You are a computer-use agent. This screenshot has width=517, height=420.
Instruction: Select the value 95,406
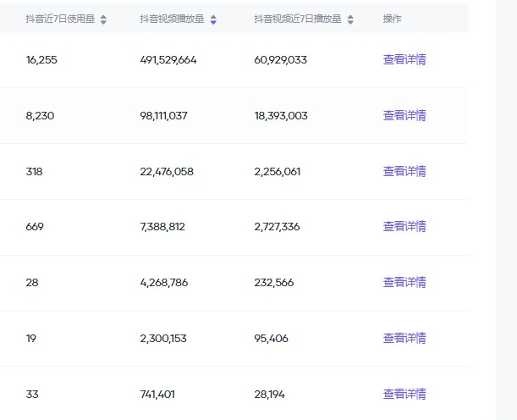271,339
